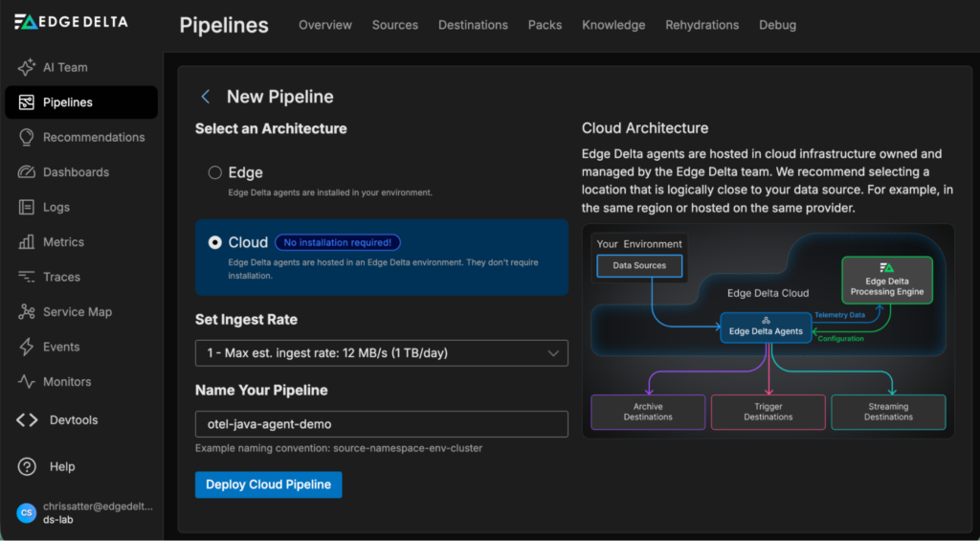Open the Logs icon in sidebar
This screenshot has height=541, width=980.
27,207
